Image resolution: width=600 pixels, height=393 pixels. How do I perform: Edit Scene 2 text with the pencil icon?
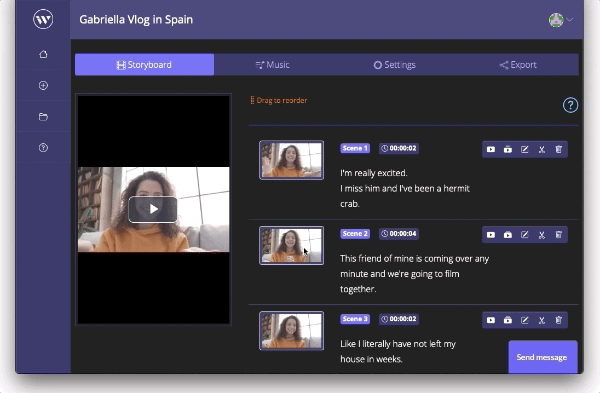pyautogui.click(x=525, y=235)
